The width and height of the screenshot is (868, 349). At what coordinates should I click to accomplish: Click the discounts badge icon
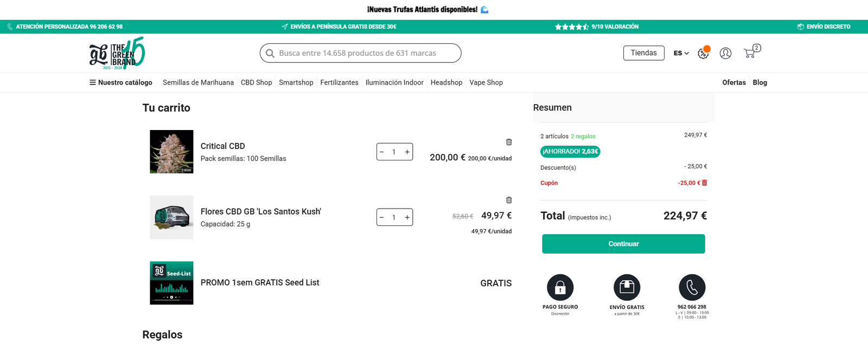pos(703,53)
